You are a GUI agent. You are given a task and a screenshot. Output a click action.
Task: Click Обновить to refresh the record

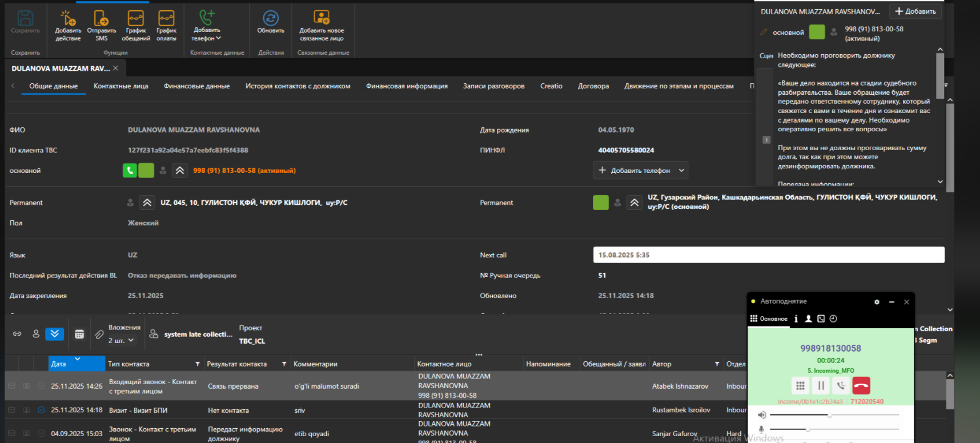[270, 22]
